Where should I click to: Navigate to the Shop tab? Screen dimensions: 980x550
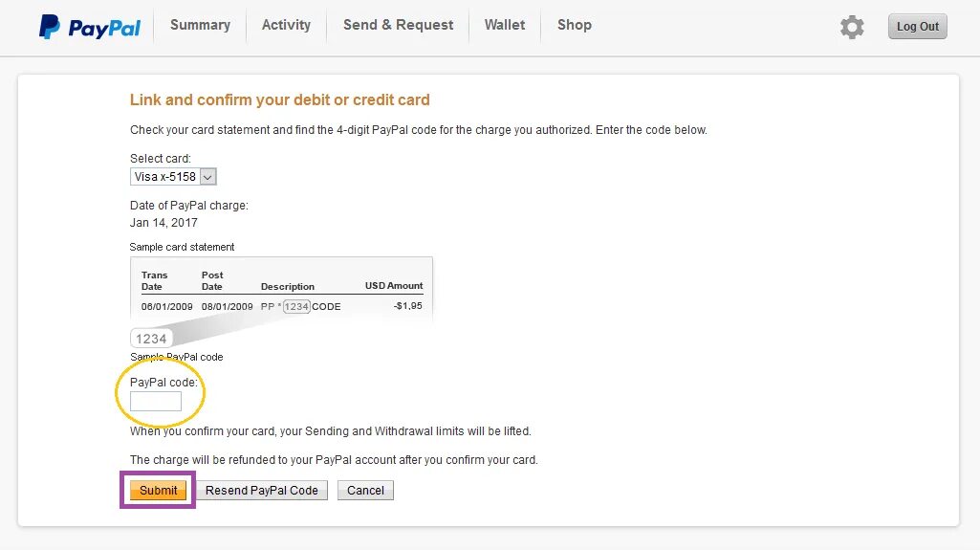575,25
